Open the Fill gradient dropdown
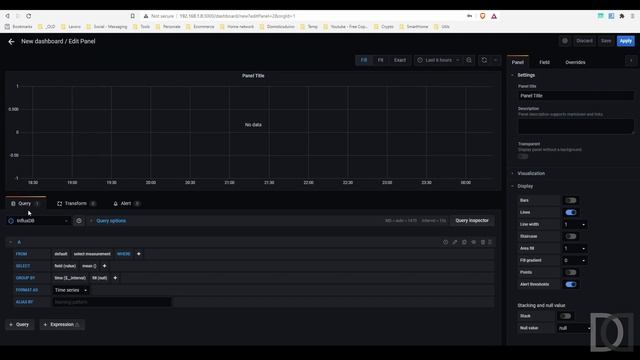The width and height of the screenshot is (640, 360). [574, 260]
